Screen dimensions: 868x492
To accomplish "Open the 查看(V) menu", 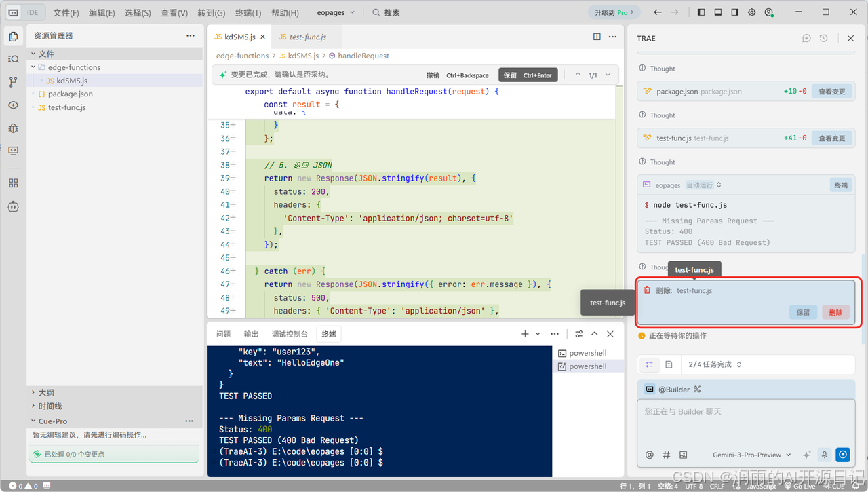I will click(174, 12).
